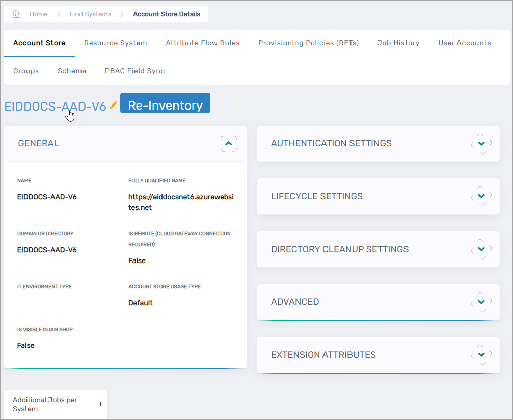Viewport: 513px width, 420px height.
Task: Open the Attribute Flow Rules tab
Action: pos(202,43)
